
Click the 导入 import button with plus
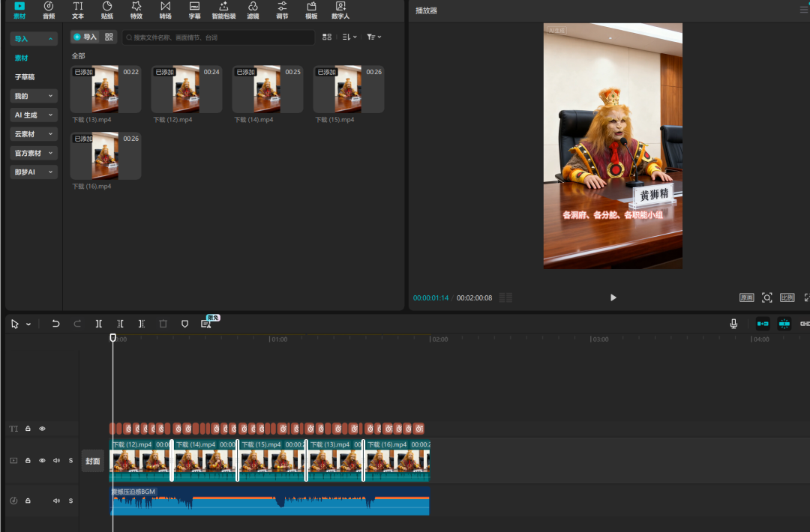(85, 37)
